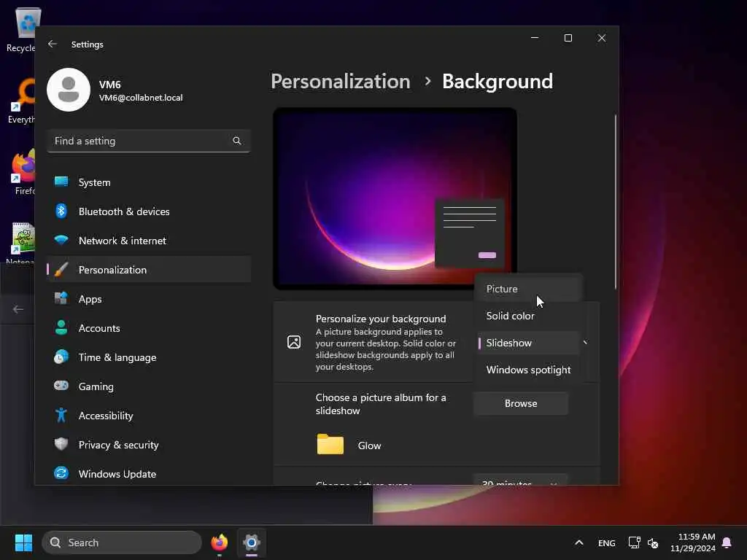The height and width of the screenshot is (560, 747).
Task: Click the taskbar Search box
Action: click(x=122, y=542)
